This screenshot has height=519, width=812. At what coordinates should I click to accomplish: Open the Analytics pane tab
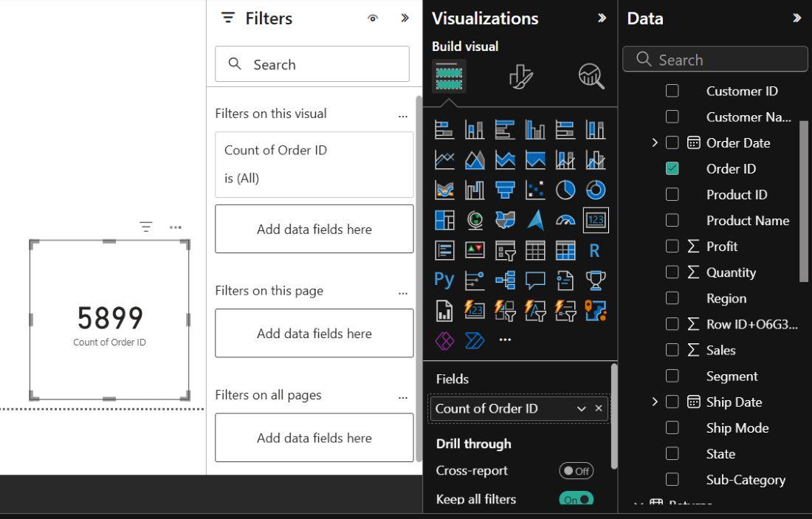[x=591, y=75]
